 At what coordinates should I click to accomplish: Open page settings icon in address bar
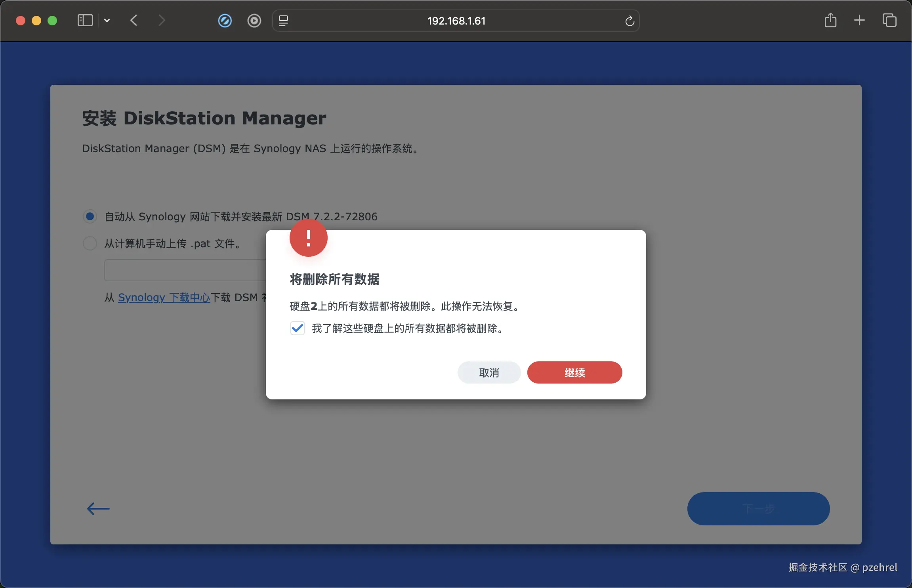point(283,21)
